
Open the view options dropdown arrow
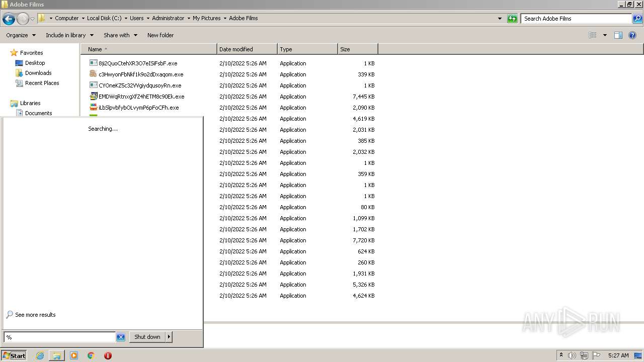pos(605,35)
